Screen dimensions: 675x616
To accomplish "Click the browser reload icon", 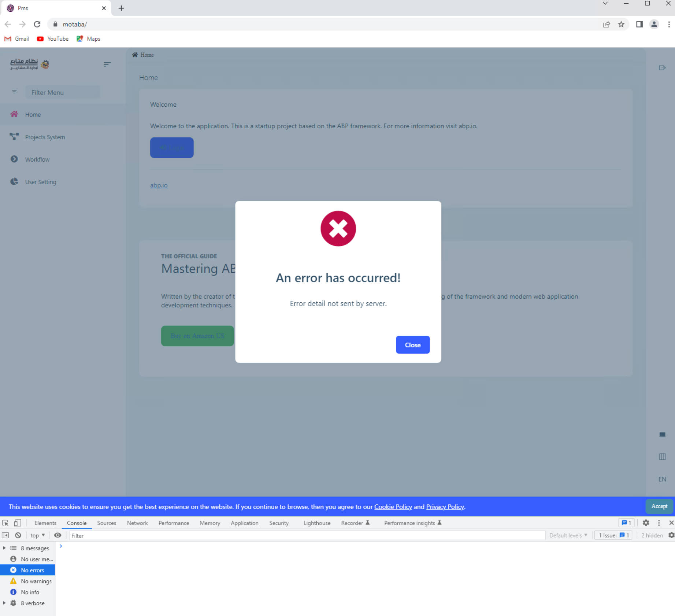I will tap(37, 24).
